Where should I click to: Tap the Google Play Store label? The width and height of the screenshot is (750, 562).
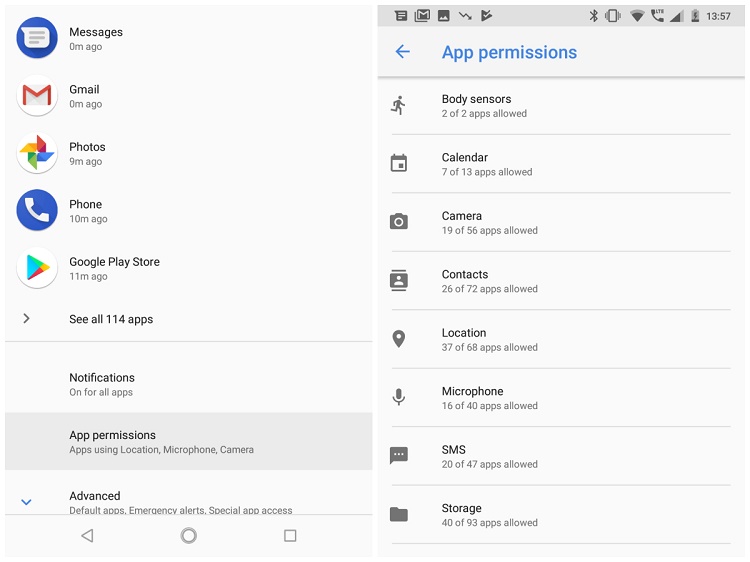pos(114,262)
